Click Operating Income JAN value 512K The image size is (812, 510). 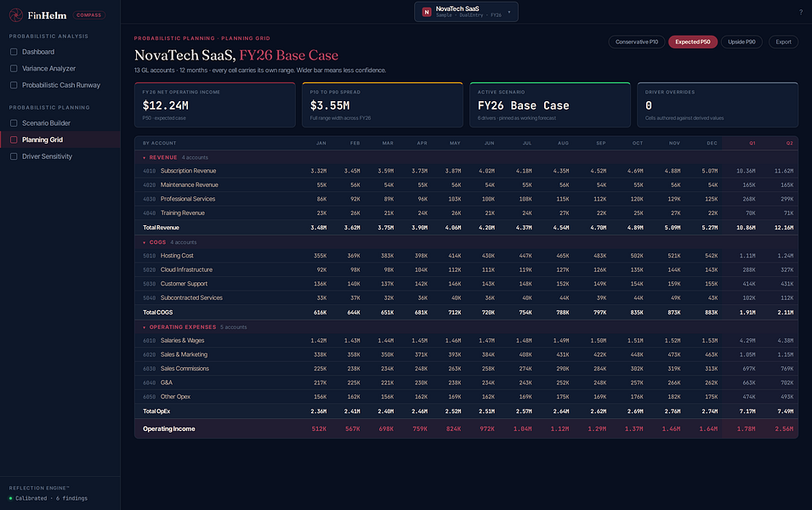click(319, 429)
